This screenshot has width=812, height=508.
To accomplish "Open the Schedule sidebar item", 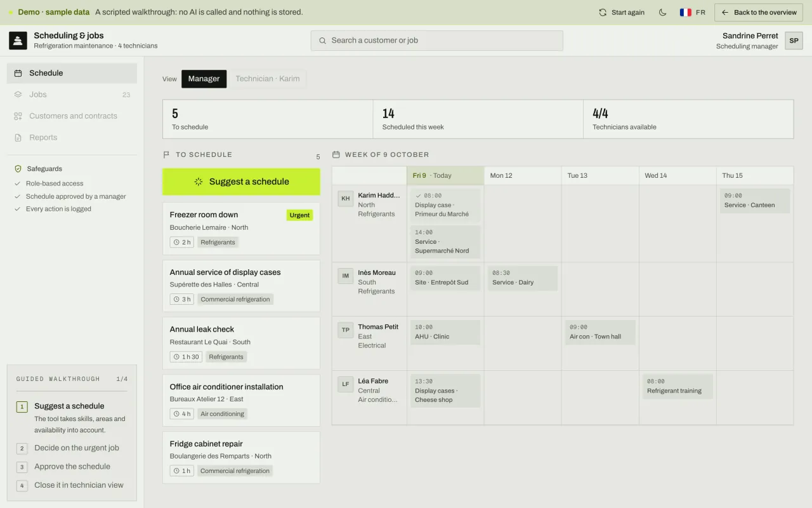I will coord(72,73).
